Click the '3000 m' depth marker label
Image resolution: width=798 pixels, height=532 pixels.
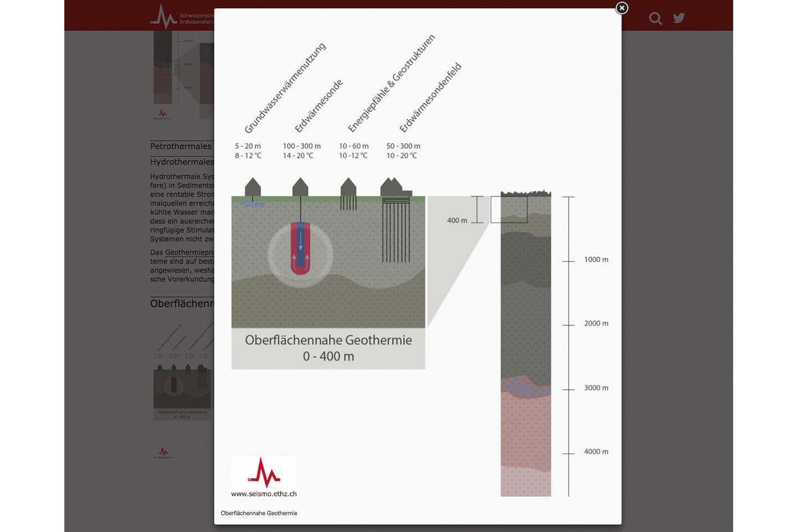point(596,388)
